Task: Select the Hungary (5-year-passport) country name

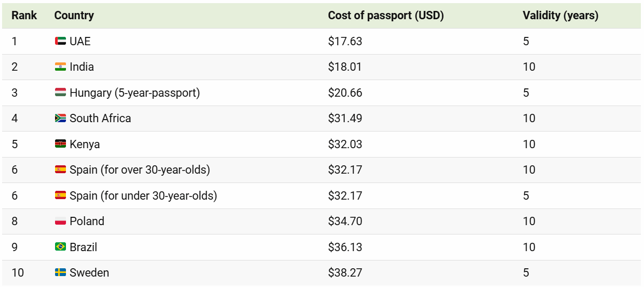Action: pos(135,93)
